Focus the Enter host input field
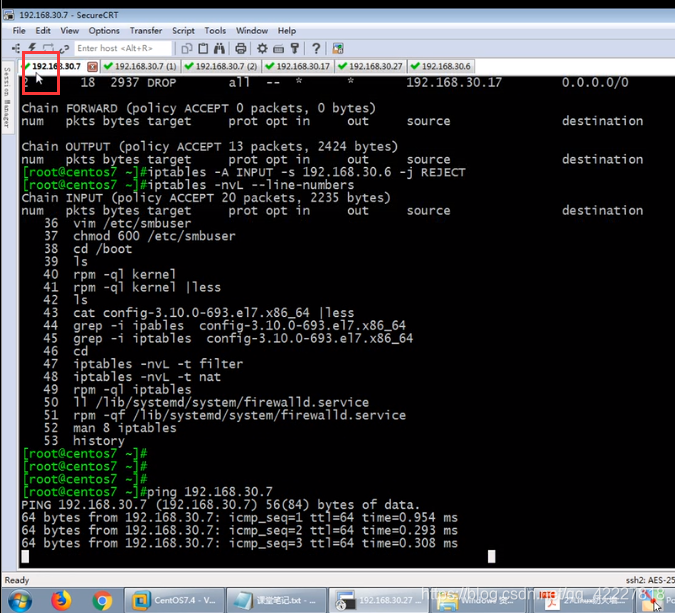This screenshot has width=675, height=613. (123, 48)
